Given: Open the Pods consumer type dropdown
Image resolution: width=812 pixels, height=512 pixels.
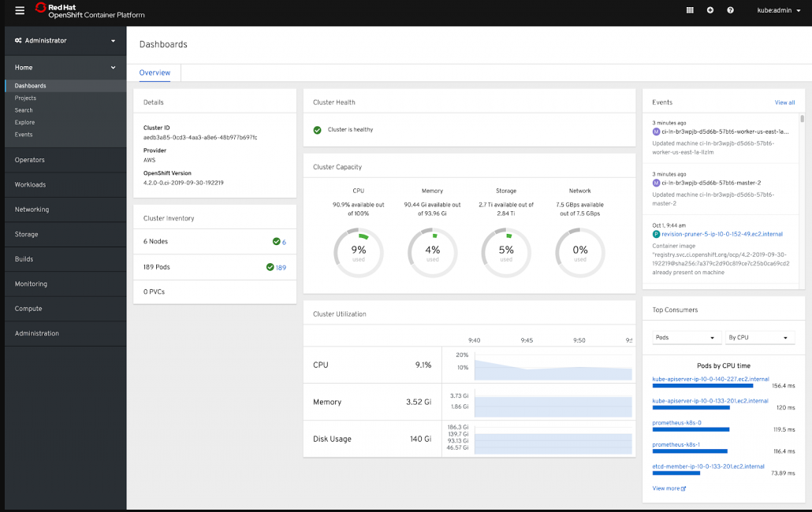Looking at the screenshot, I should tap(687, 337).
